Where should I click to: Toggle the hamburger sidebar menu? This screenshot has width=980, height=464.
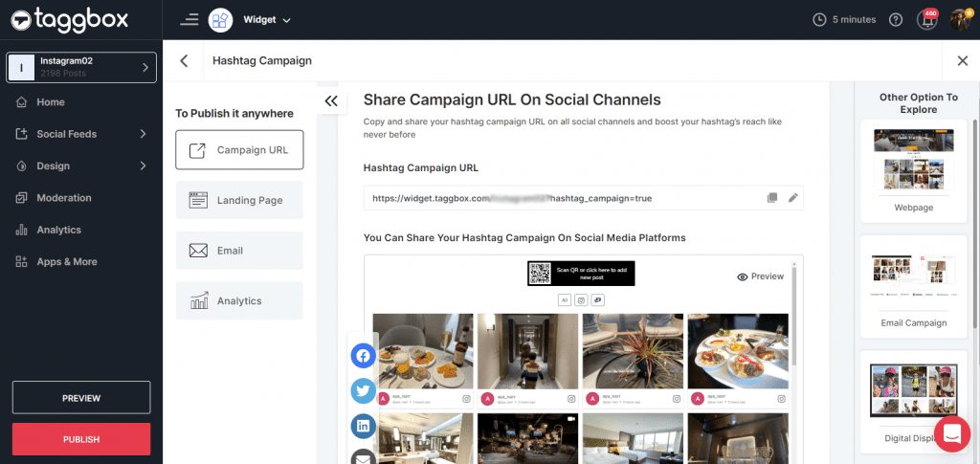point(189,19)
